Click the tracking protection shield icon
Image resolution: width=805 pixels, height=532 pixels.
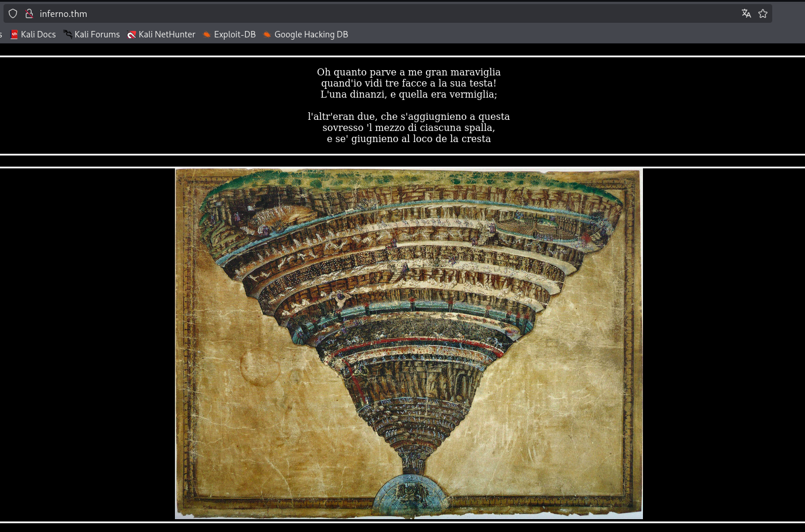click(x=13, y=13)
